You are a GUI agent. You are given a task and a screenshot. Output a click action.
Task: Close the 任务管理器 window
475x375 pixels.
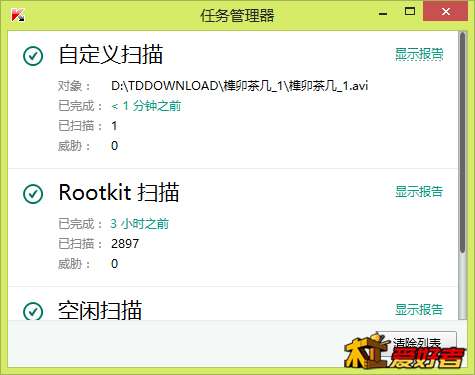[x=445, y=12]
